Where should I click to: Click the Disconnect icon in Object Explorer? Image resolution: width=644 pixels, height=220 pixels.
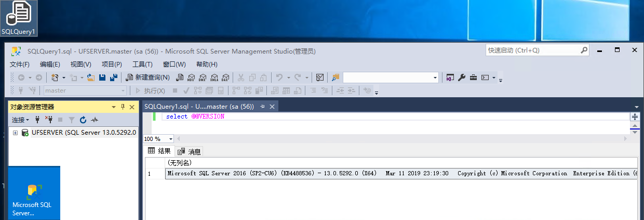tap(49, 120)
